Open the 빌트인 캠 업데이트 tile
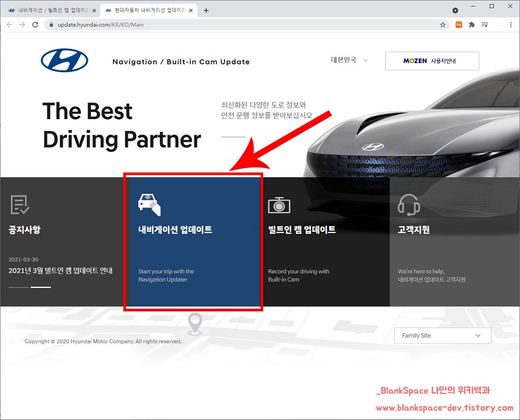This screenshot has height=420, width=520. coord(324,242)
